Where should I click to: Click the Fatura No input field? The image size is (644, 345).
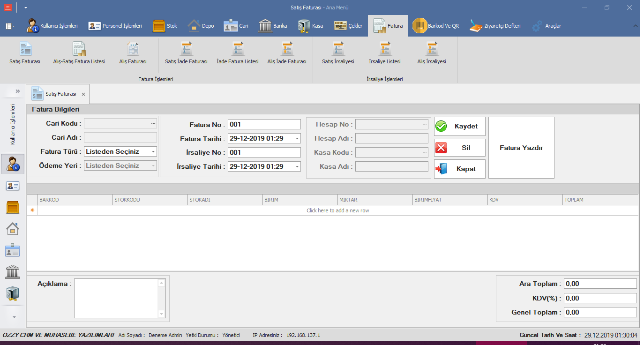coord(264,125)
